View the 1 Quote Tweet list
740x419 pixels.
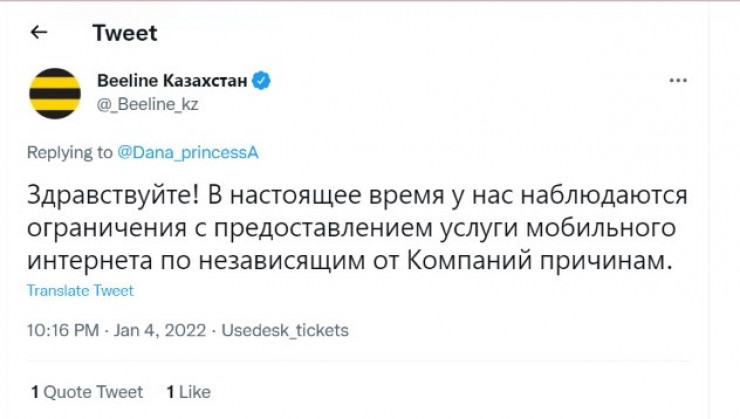87,392
